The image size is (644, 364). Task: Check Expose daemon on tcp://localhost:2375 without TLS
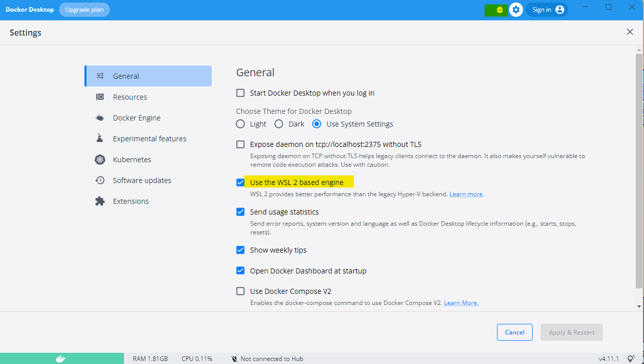241,144
